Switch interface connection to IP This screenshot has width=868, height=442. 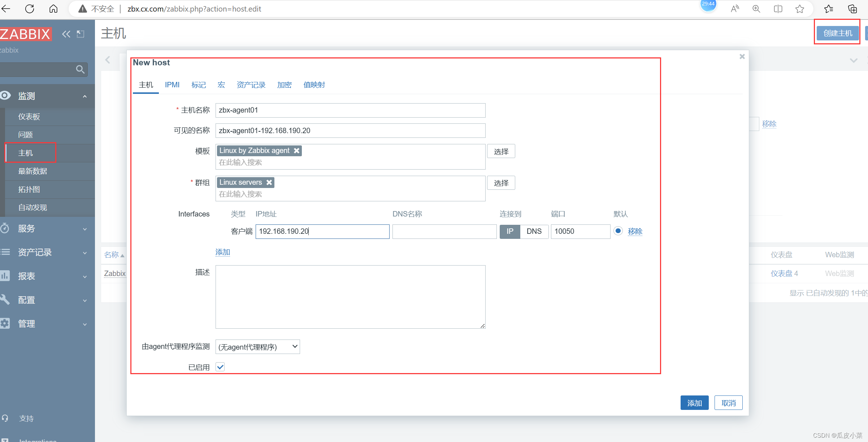510,231
